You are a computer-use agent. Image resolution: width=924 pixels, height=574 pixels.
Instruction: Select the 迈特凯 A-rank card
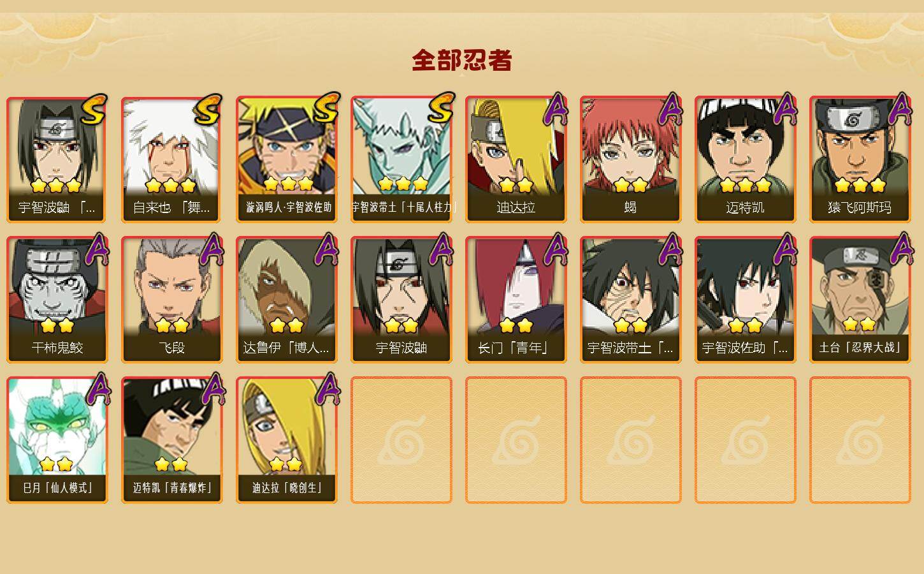tap(746, 159)
